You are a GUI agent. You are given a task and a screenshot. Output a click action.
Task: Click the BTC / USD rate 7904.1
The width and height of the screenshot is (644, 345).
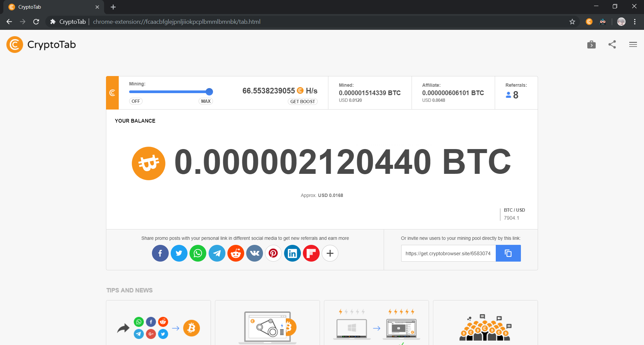tap(512, 218)
